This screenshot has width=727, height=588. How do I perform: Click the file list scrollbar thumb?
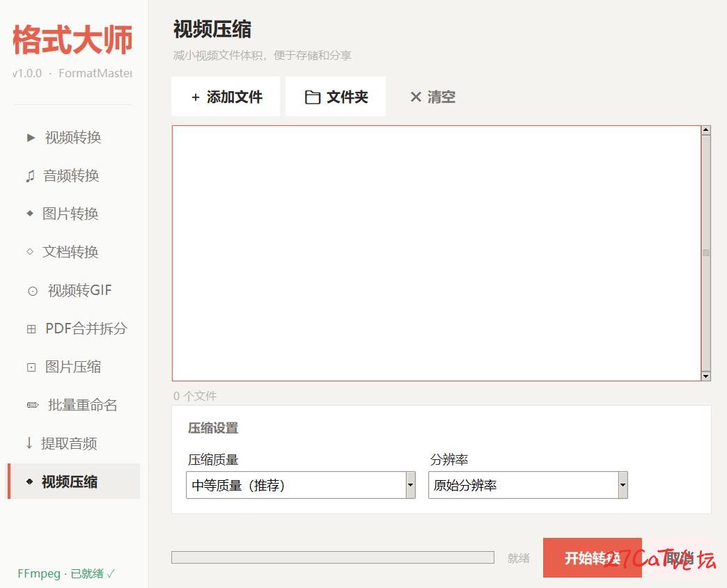(705, 253)
